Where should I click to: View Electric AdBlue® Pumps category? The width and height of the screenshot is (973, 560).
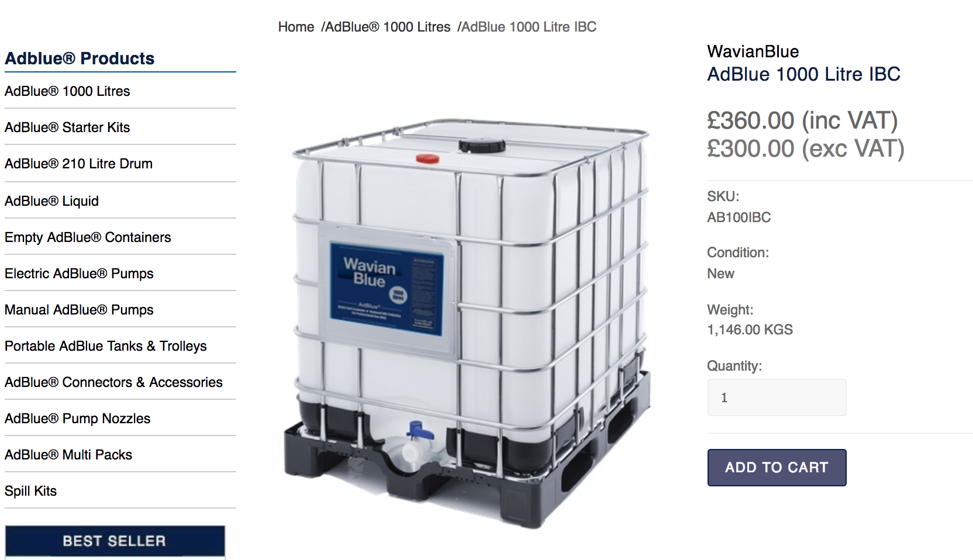[x=79, y=274]
